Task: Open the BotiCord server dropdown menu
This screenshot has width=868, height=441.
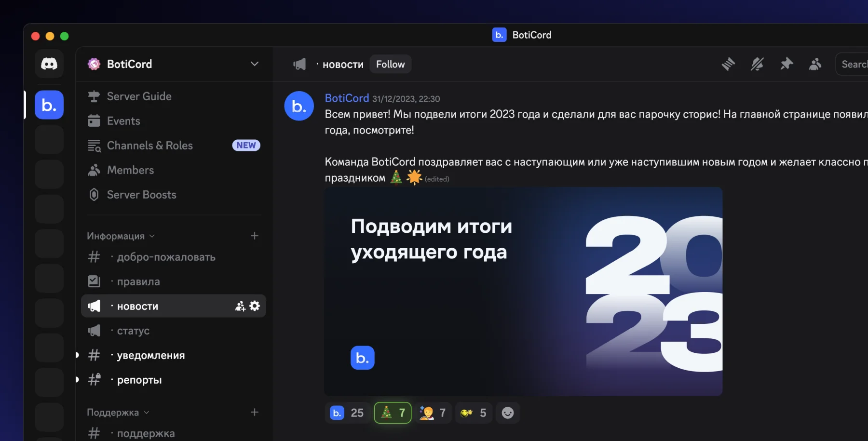Action: point(255,64)
